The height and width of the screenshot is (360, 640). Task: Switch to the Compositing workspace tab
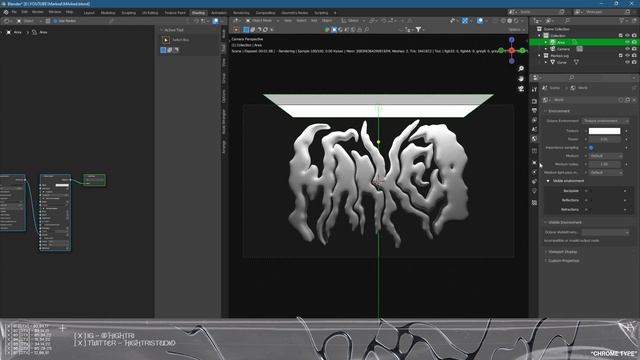[265, 13]
